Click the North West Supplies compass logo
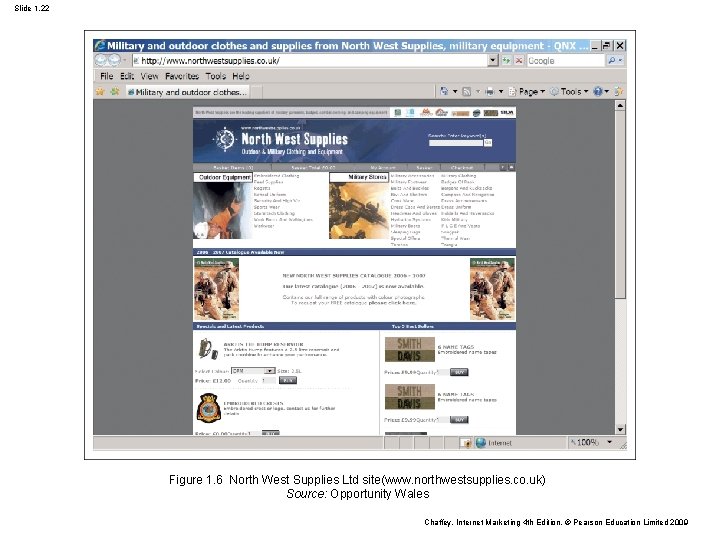This screenshot has width=720, height=540. tap(225, 139)
